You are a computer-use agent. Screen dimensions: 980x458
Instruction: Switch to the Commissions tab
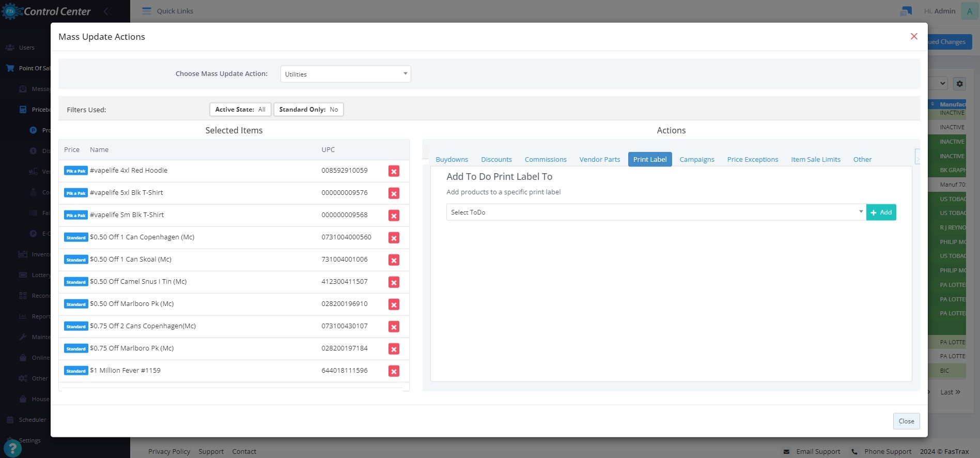(x=546, y=159)
